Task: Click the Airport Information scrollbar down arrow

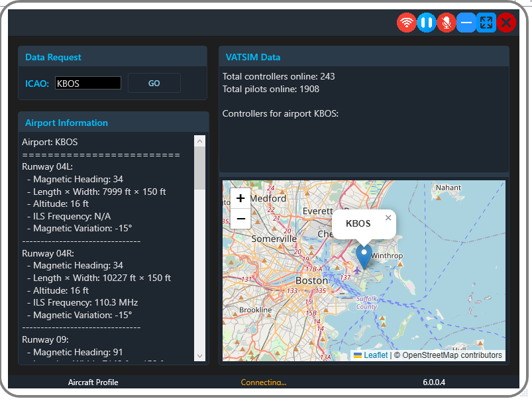Action: [x=199, y=356]
